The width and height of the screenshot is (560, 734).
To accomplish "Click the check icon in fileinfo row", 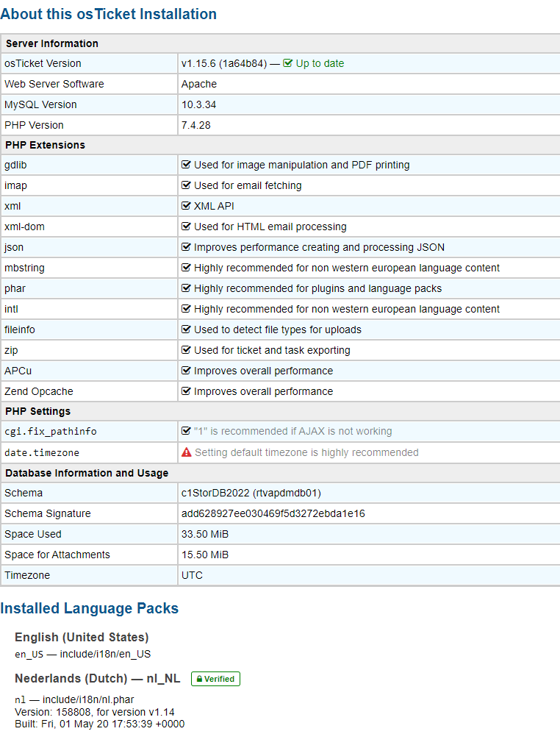I will click(x=186, y=329).
